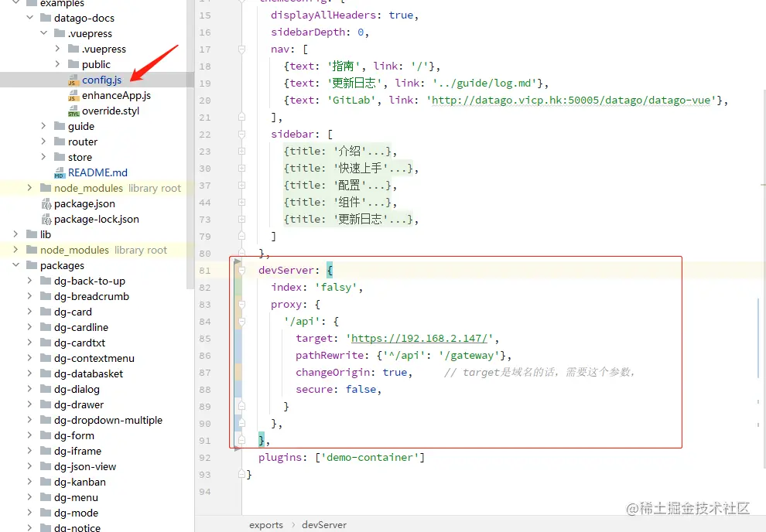Select the dg-mode folder

76,513
